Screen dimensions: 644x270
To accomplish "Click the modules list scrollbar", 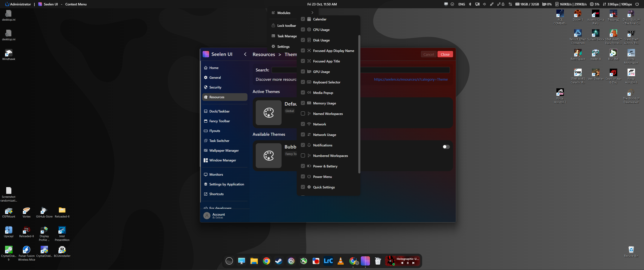I will 359,104.
